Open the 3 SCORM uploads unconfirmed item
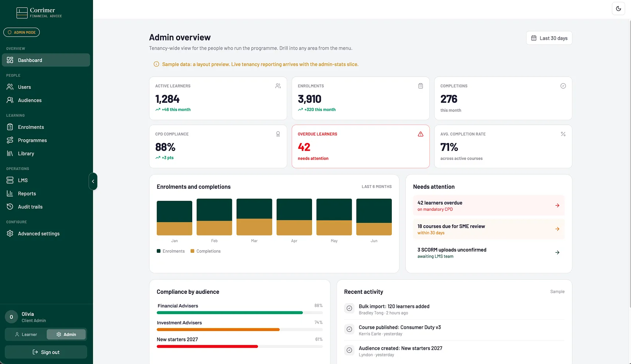The height and width of the screenshot is (364, 631). pyautogui.click(x=489, y=253)
